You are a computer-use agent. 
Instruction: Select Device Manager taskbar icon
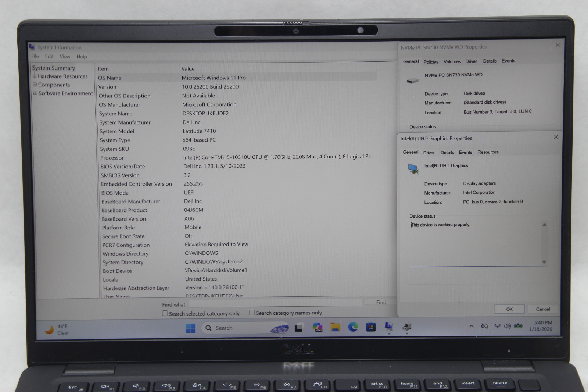click(x=407, y=327)
